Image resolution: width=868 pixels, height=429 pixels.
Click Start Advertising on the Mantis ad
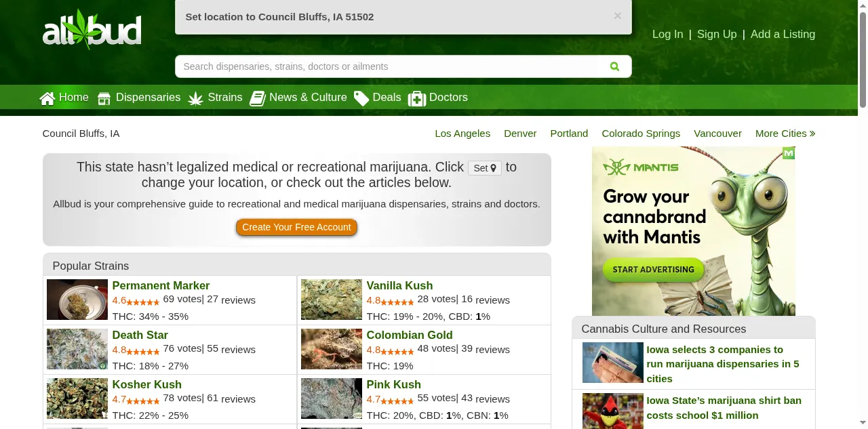point(654,270)
